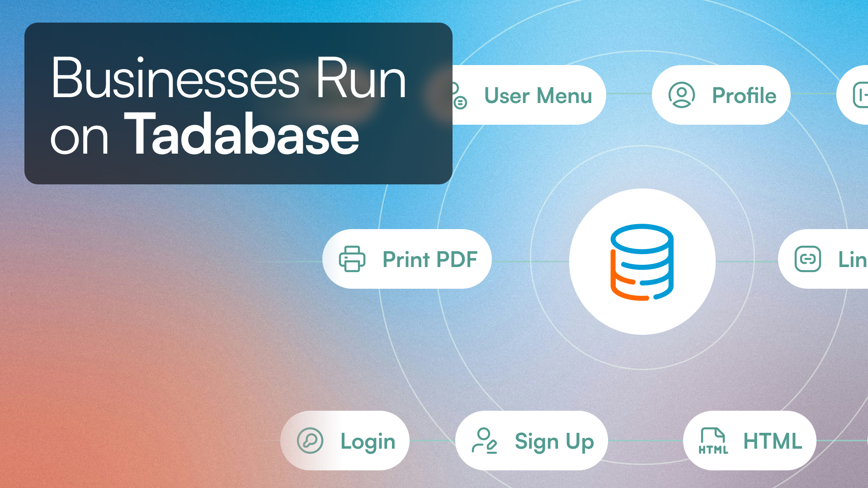Viewport: 868px width, 488px height.
Task: Click the key icon in Login
Action: tap(310, 441)
